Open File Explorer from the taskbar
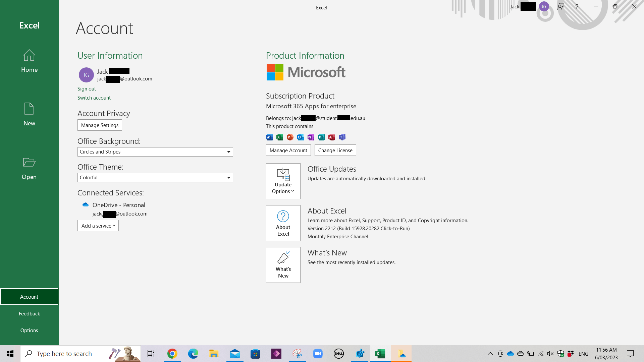 (214, 354)
